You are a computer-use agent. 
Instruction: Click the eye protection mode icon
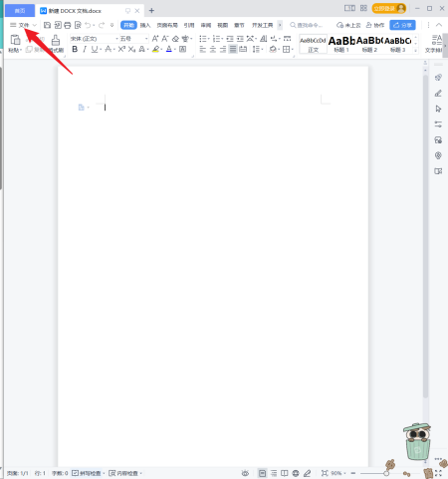click(245, 473)
